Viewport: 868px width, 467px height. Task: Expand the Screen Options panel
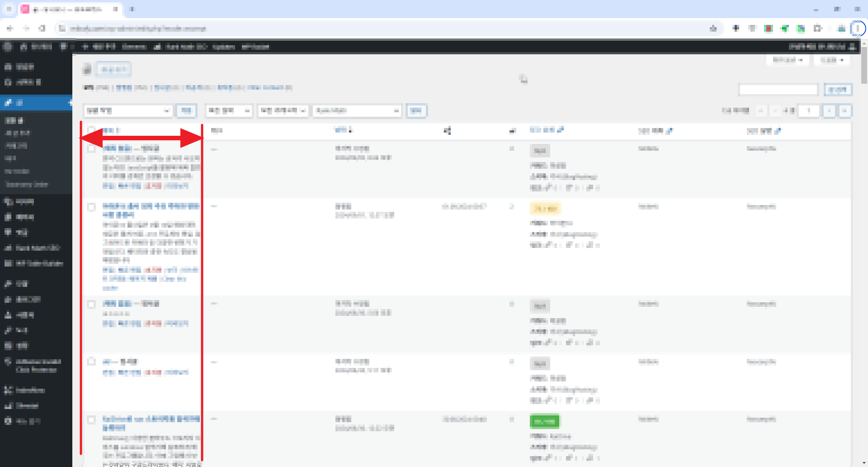[787, 60]
